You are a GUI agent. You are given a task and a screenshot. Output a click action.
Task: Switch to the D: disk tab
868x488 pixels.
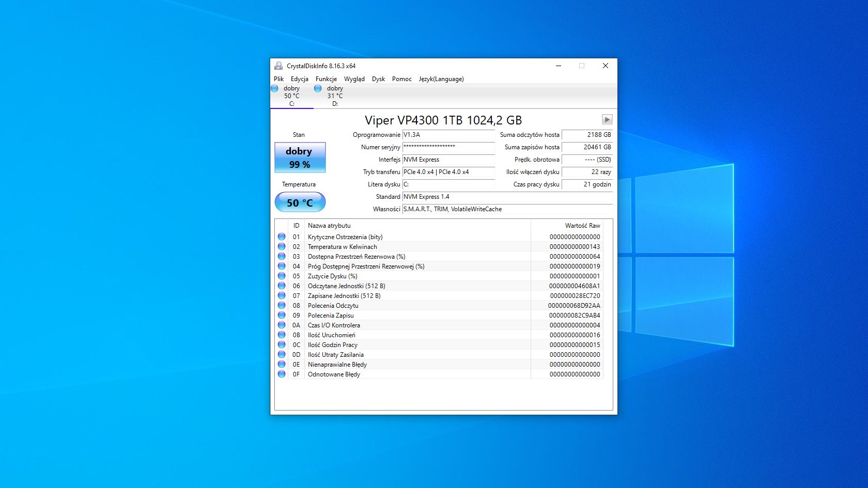335,96
